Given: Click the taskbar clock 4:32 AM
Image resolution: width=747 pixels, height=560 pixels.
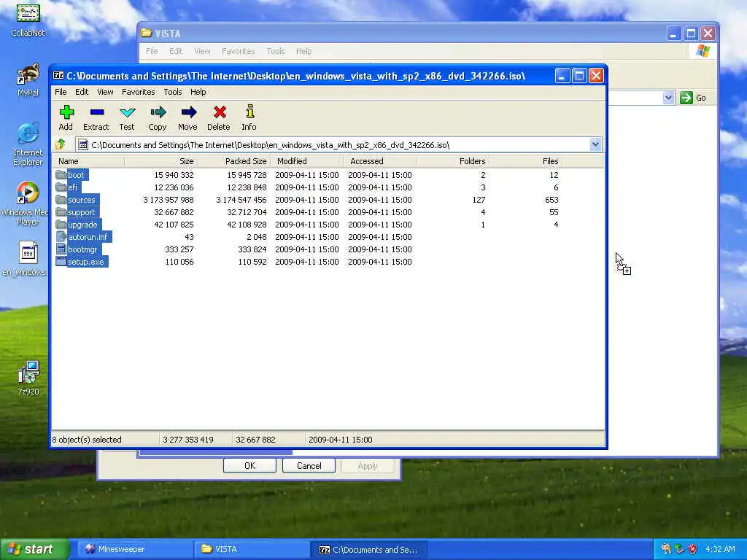Looking at the screenshot, I should coord(720,549).
